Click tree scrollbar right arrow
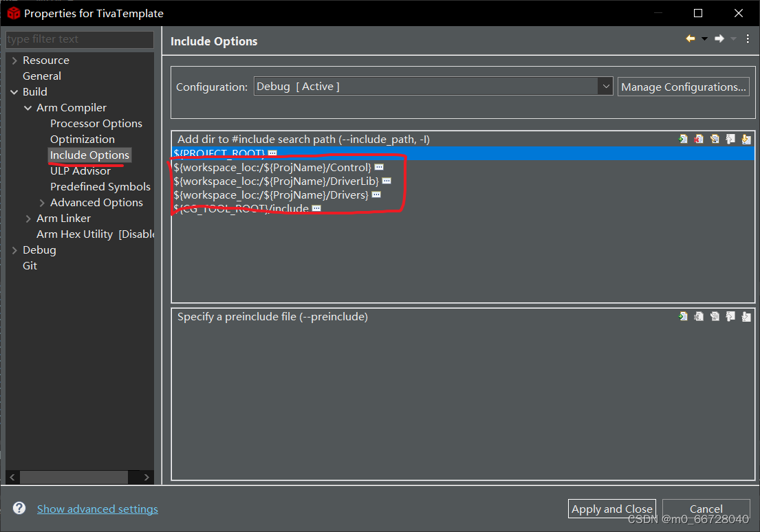This screenshot has height=532, width=760. pos(147,477)
